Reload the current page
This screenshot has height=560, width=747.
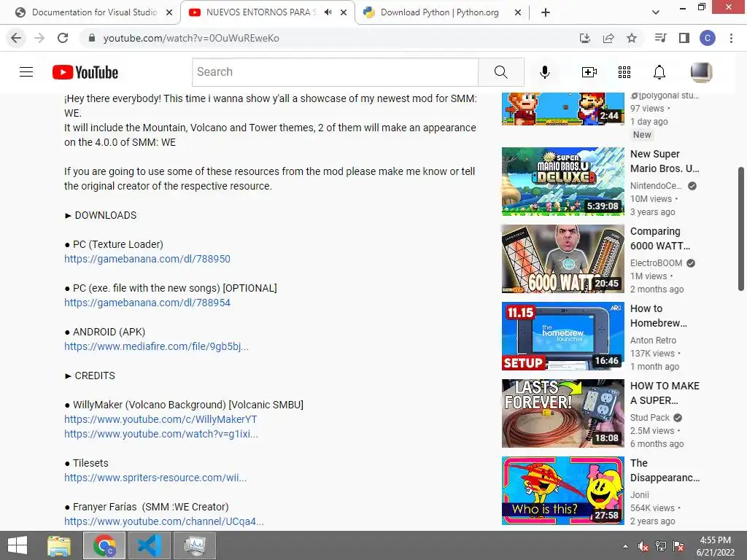point(63,38)
